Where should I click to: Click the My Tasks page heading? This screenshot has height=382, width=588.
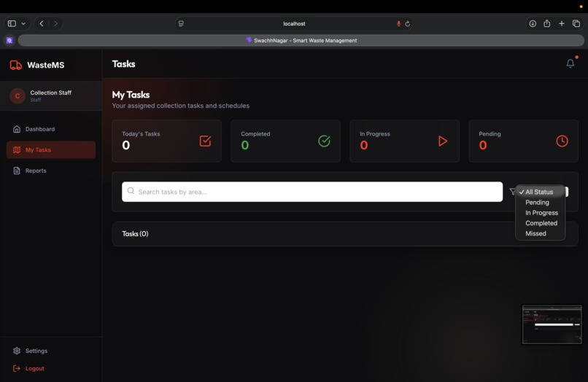pos(131,95)
